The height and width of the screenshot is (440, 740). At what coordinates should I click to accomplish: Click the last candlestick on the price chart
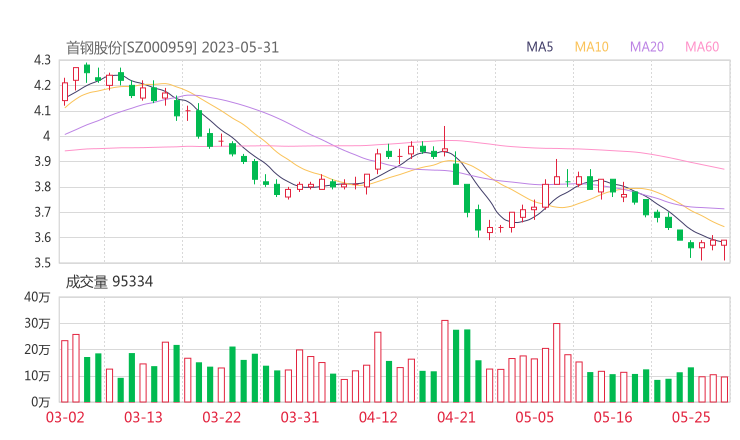(x=724, y=249)
